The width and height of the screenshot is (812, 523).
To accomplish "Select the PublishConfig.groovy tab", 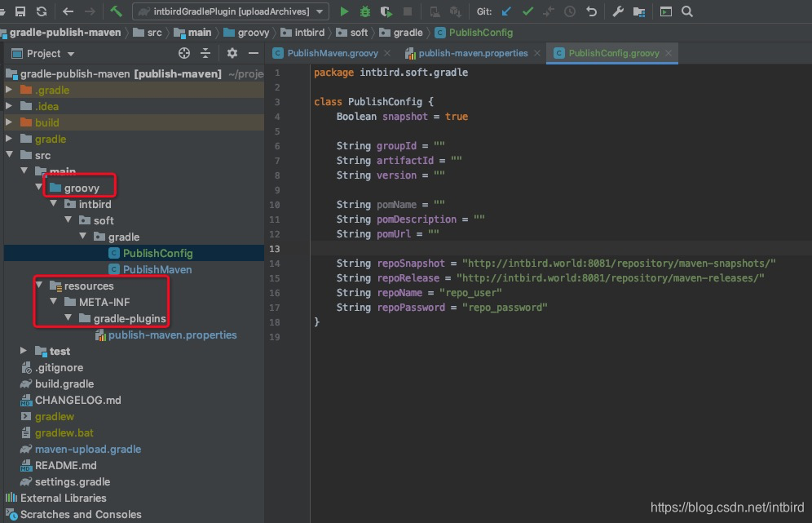I will (x=613, y=53).
